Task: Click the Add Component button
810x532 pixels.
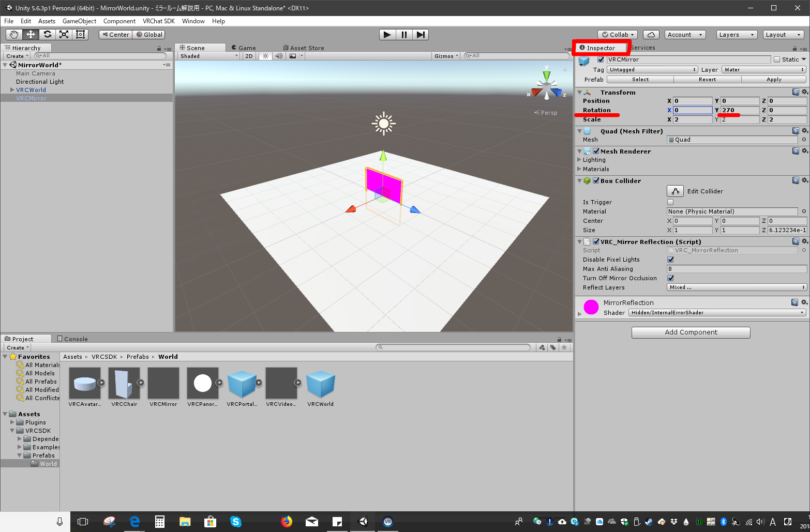Action: click(x=691, y=332)
